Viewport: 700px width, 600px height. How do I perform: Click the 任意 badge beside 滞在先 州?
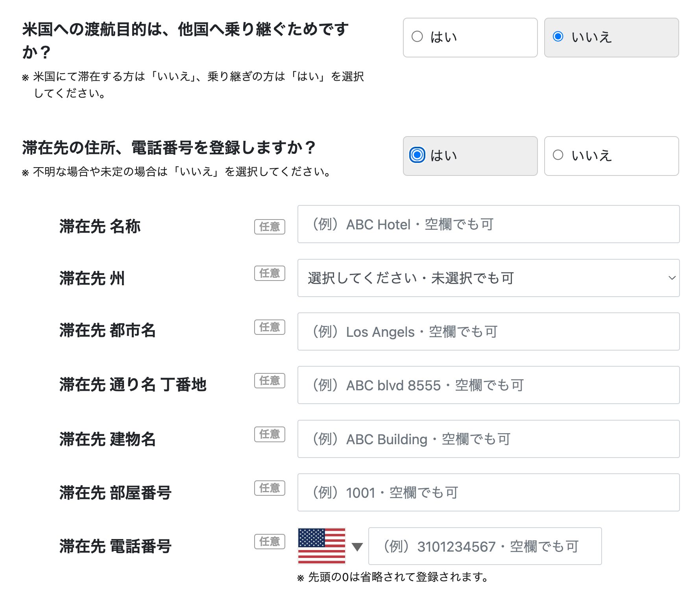(x=270, y=273)
